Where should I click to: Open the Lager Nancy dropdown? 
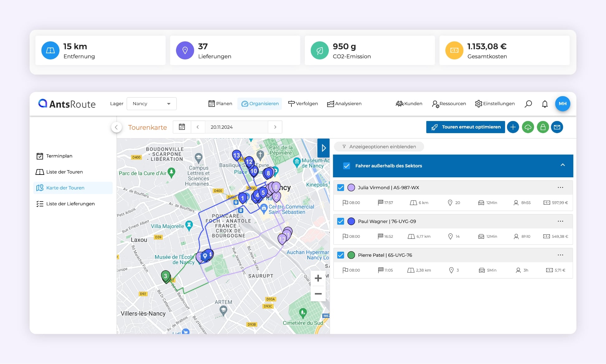[x=151, y=104]
